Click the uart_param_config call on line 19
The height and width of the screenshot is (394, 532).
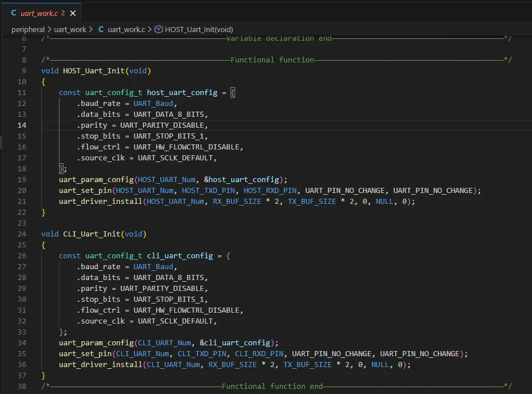point(96,179)
